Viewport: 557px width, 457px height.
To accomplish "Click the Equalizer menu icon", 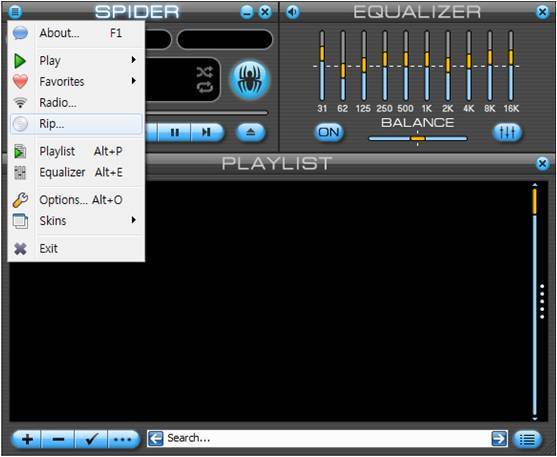I will pos(20,172).
